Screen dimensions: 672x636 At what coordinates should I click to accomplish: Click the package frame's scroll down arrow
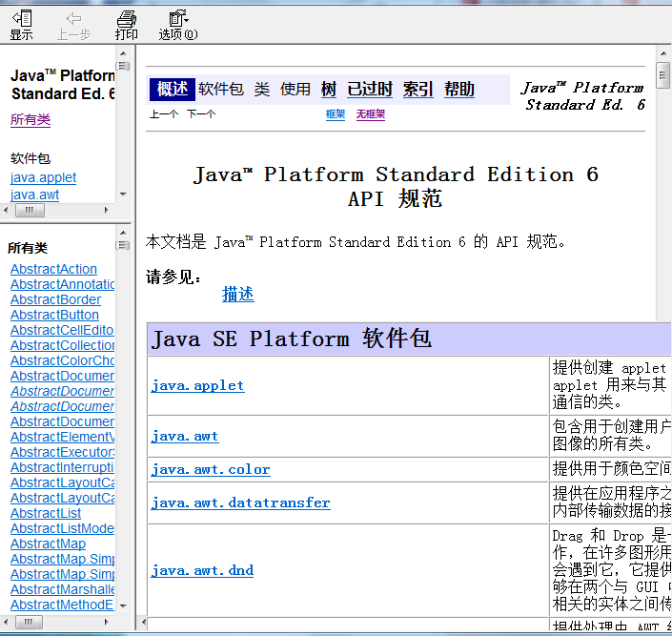(x=123, y=195)
